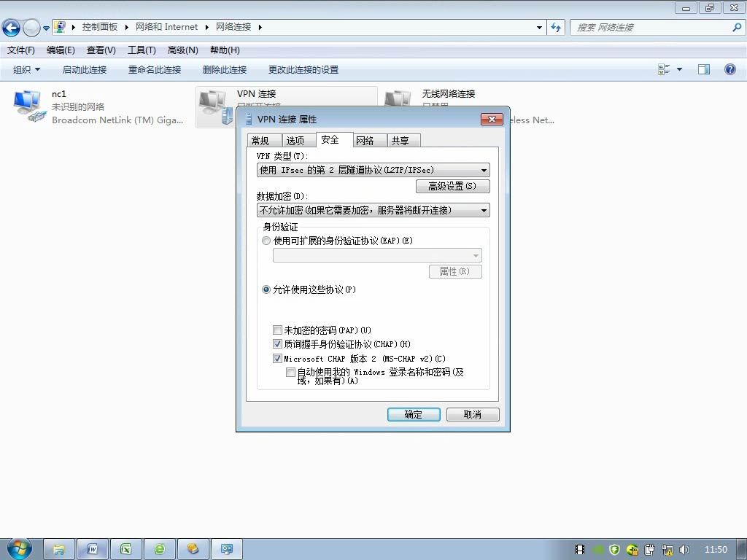Viewport: 747px width, 560px height.
Task: Close the VPN 连接 属性 dialog
Action: click(492, 119)
